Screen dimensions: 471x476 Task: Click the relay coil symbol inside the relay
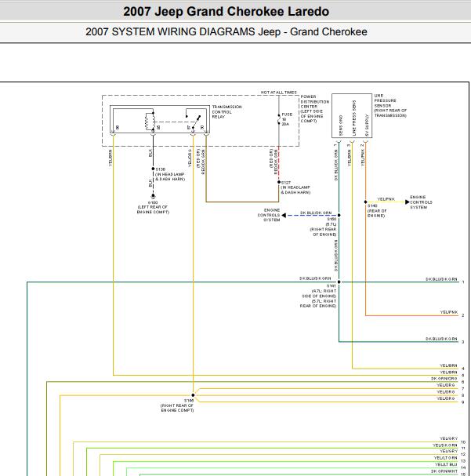click(x=150, y=122)
